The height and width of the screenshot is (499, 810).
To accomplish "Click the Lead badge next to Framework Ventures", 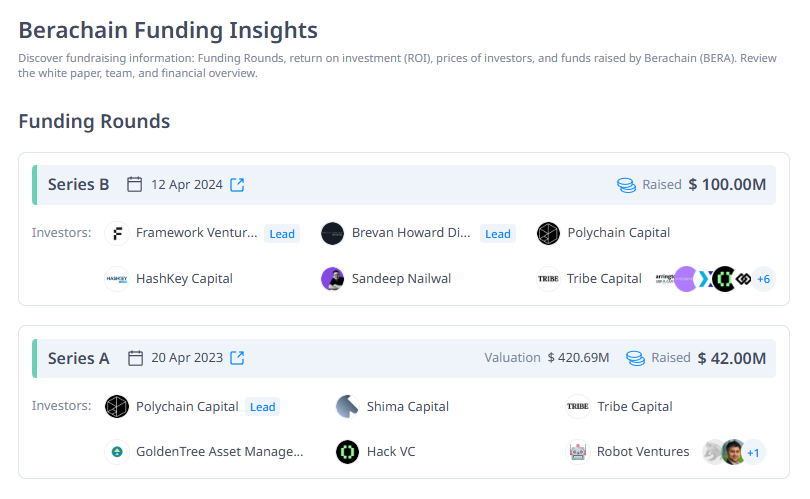I will (x=282, y=234).
